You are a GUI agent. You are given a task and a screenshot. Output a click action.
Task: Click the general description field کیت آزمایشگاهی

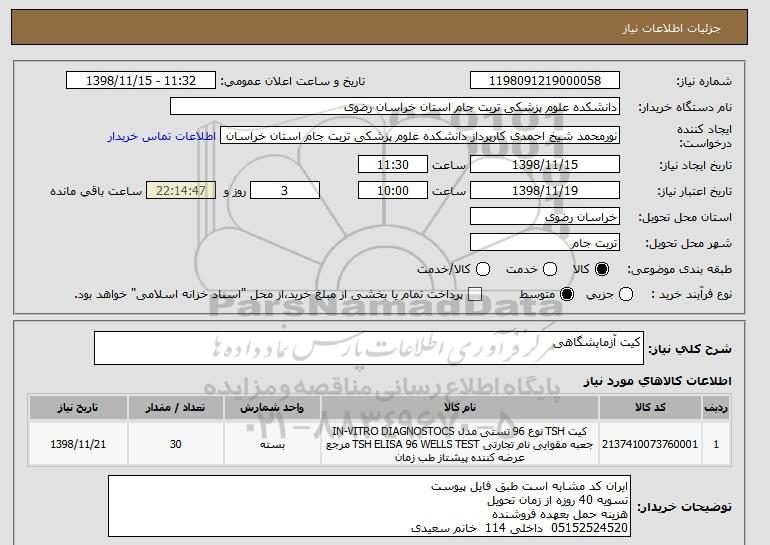(x=369, y=348)
